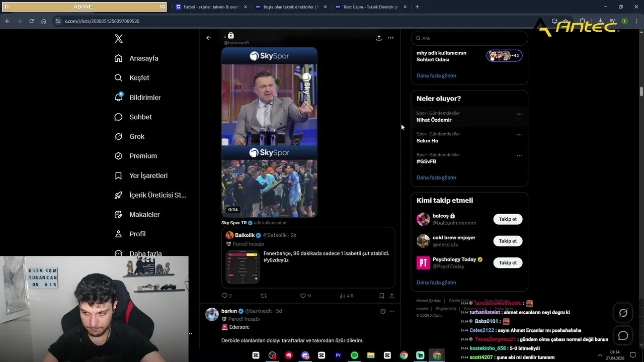Image resolution: width=644 pixels, height=362 pixels.
Task: Open Grok from the sidebar
Action: pyautogui.click(x=129, y=136)
